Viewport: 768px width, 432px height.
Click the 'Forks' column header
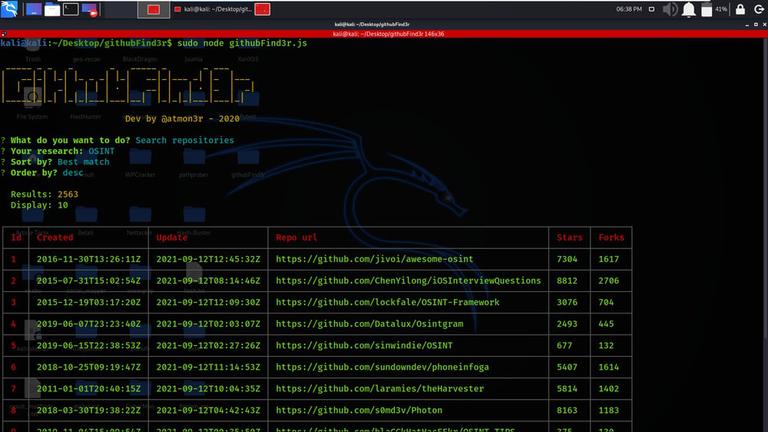611,237
